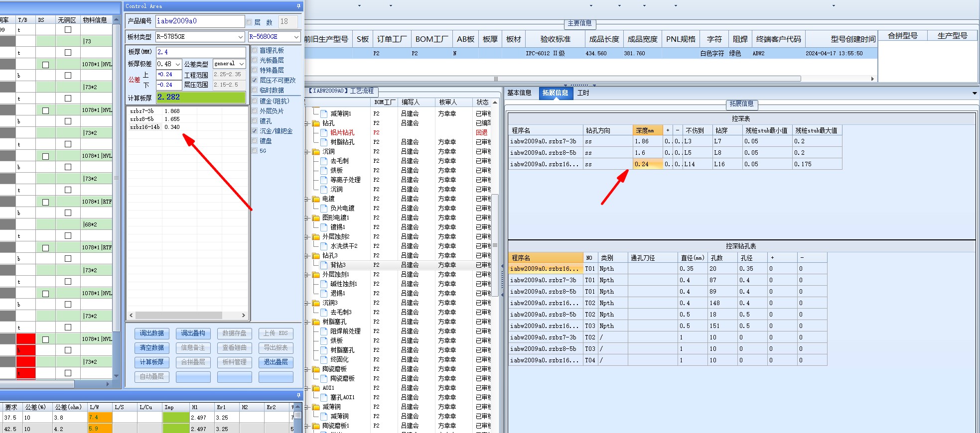Click the 产品编号 input field

pos(200,21)
